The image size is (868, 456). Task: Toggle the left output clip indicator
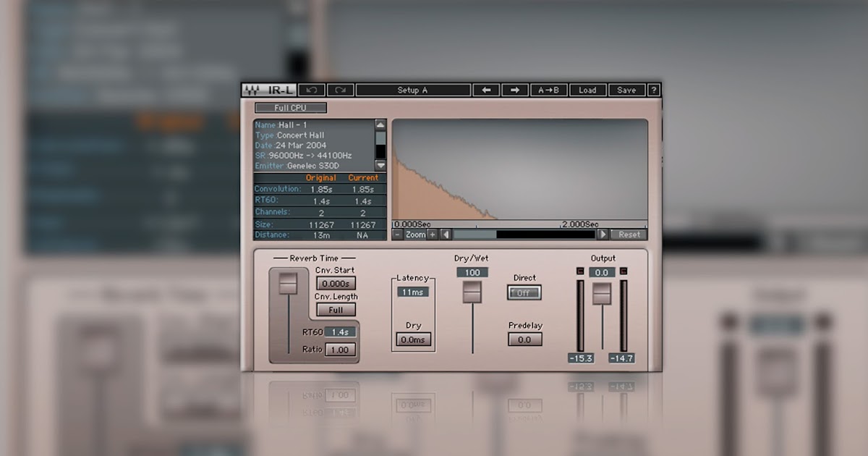click(x=581, y=271)
